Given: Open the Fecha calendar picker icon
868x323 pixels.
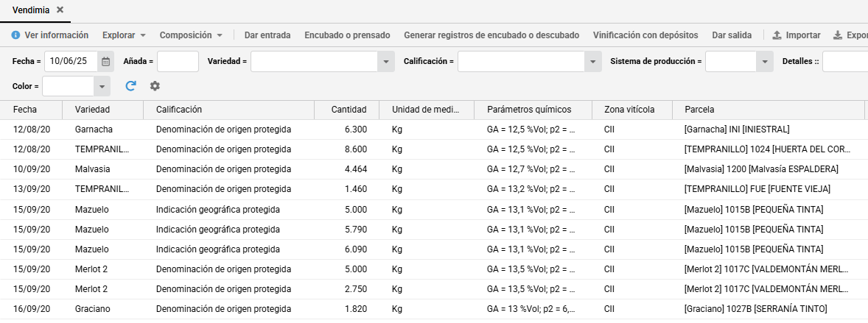Looking at the screenshot, I should point(105,61).
